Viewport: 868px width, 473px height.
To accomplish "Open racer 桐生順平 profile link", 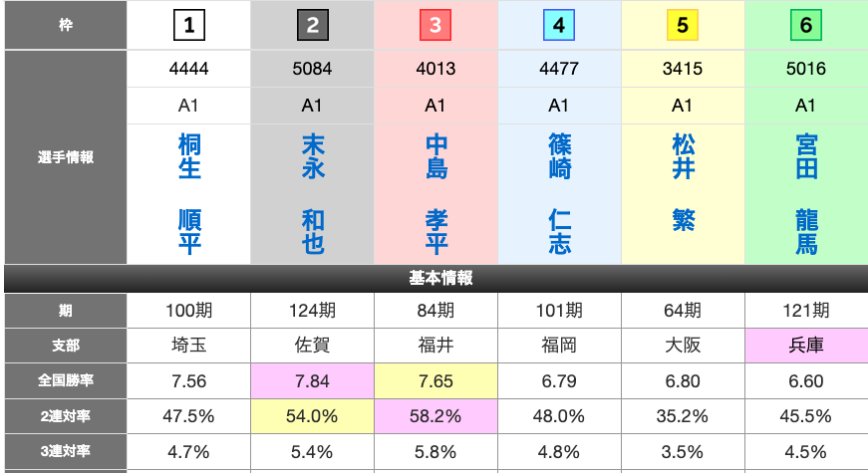I will point(189,194).
